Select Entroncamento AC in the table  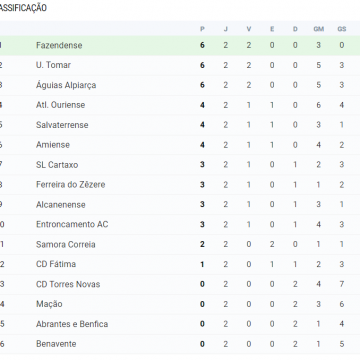(72, 224)
